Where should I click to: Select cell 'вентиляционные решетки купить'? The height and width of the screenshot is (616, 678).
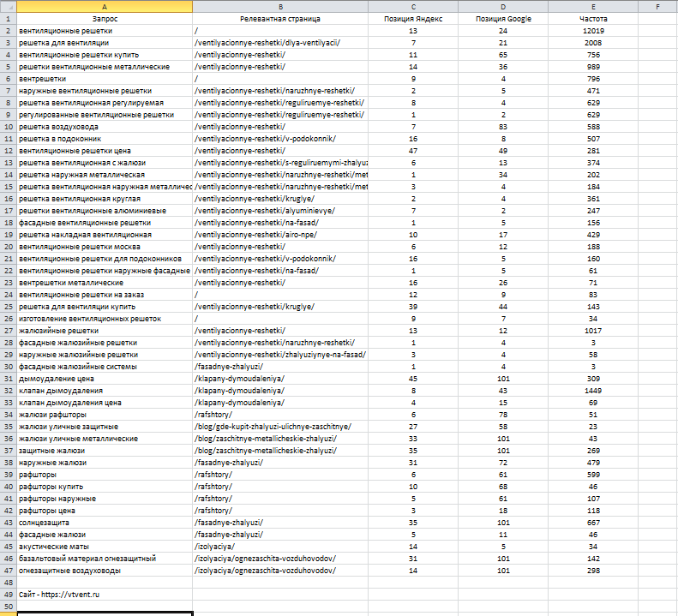tap(105, 55)
